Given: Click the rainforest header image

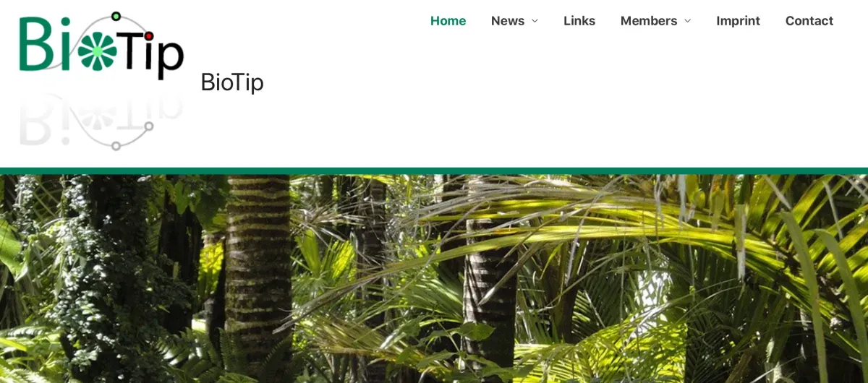Looking at the screenshot, I should pyautogui.click(x=434, y=279).
